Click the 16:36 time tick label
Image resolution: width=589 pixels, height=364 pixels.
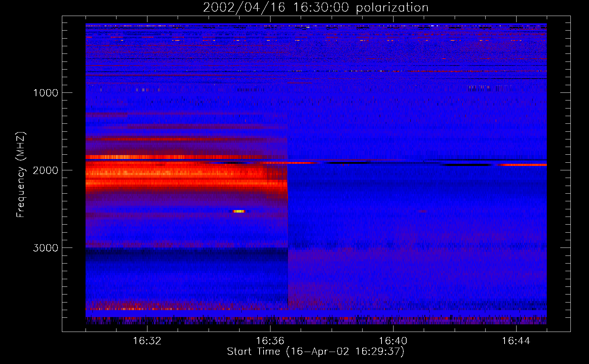tap(270, 341)
